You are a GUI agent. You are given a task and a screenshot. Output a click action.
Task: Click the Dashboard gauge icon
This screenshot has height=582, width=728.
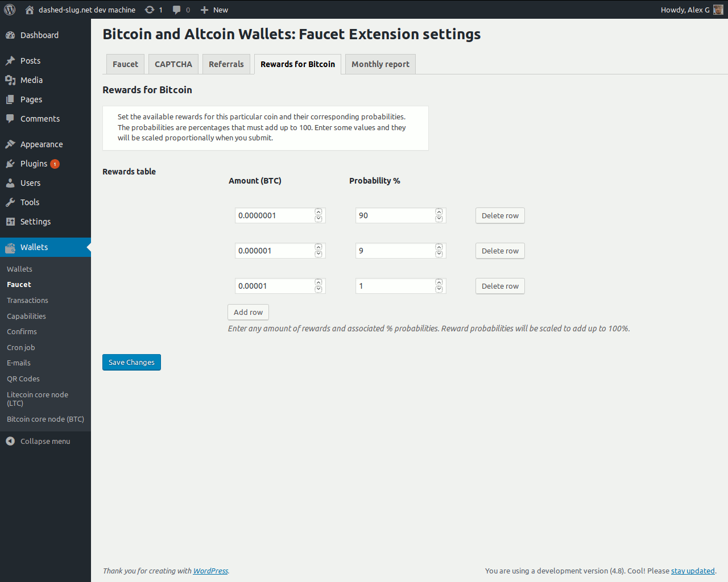(x=10, y=35)
